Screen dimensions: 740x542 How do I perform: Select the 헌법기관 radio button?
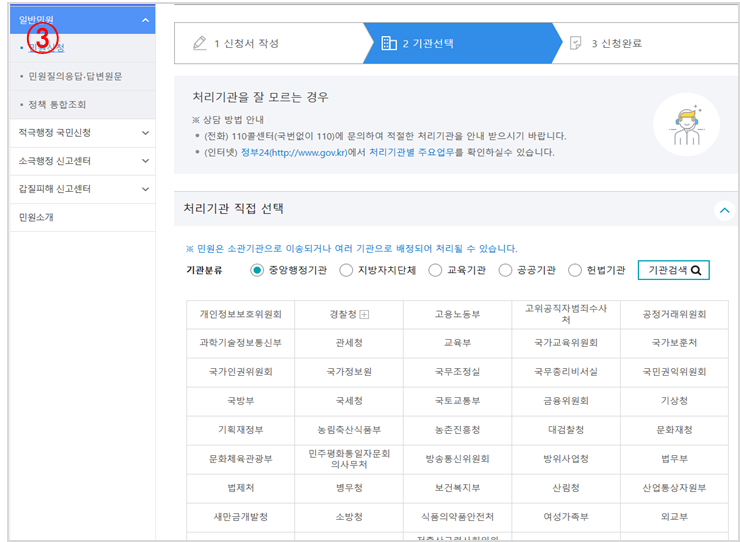pyautogui.click(x=575, y=271)
